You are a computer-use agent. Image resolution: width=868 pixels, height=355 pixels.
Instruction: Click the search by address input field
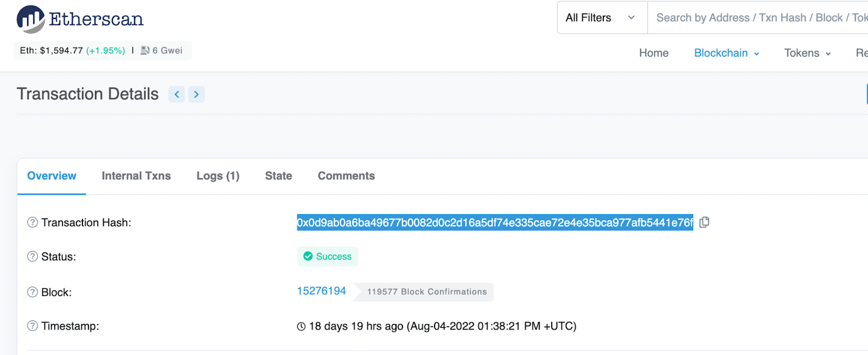click(758, 17)
